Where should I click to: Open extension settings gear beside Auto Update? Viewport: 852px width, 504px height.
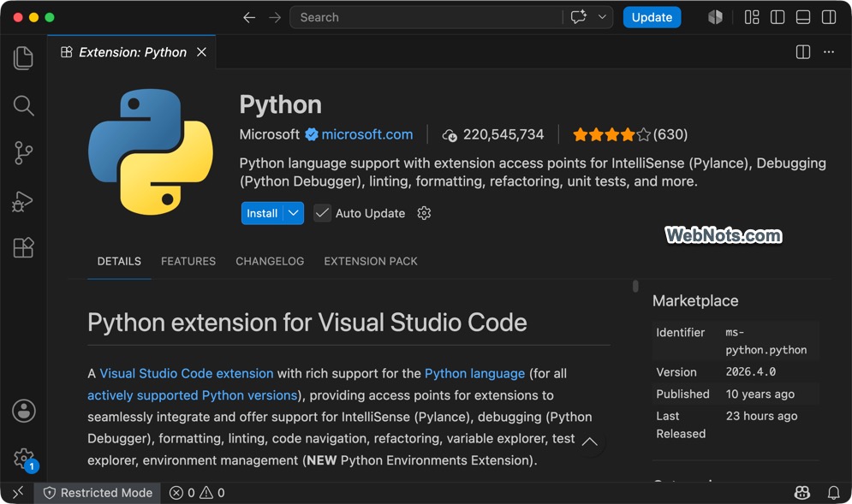point(424,213)
